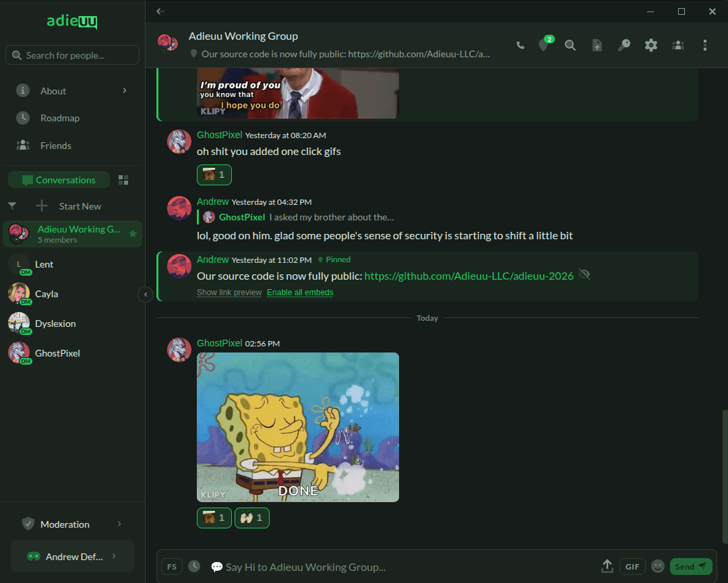Open the Adieuu Working Group header title
Image resolution: width=728 pixels, height=583 pixels.
(x=243, y=36)
